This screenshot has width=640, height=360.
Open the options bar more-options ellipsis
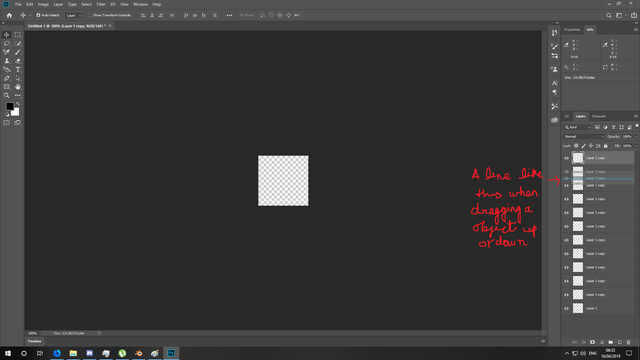229,15
